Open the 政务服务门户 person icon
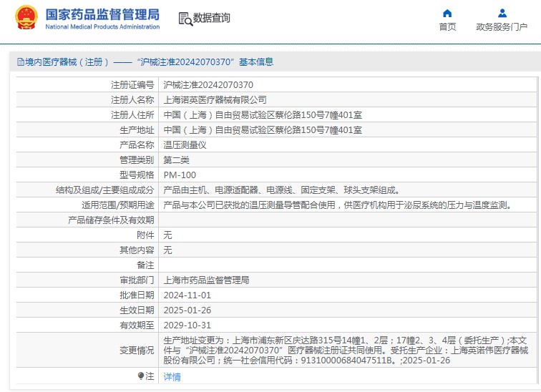541x392 pixels. tap(502, 14)
